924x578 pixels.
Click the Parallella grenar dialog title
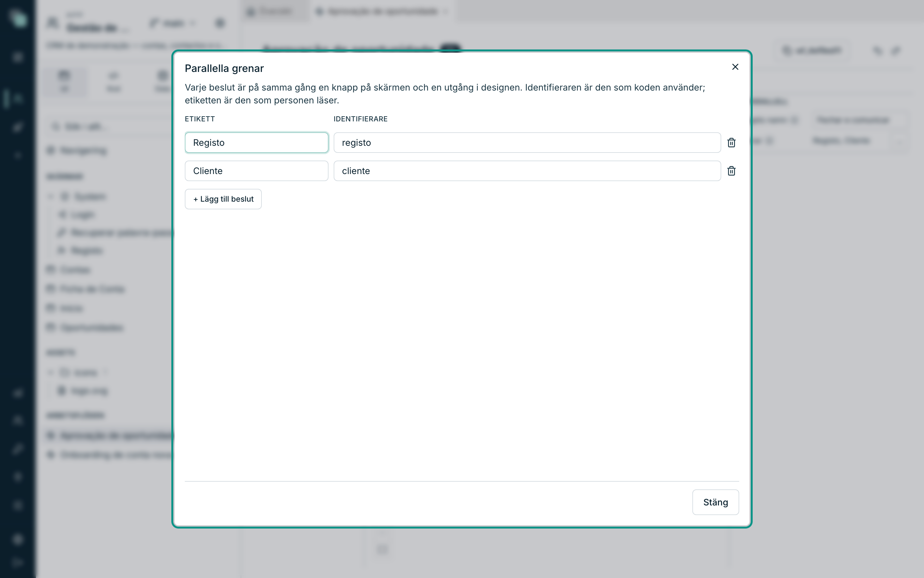(x=224, y=68)
